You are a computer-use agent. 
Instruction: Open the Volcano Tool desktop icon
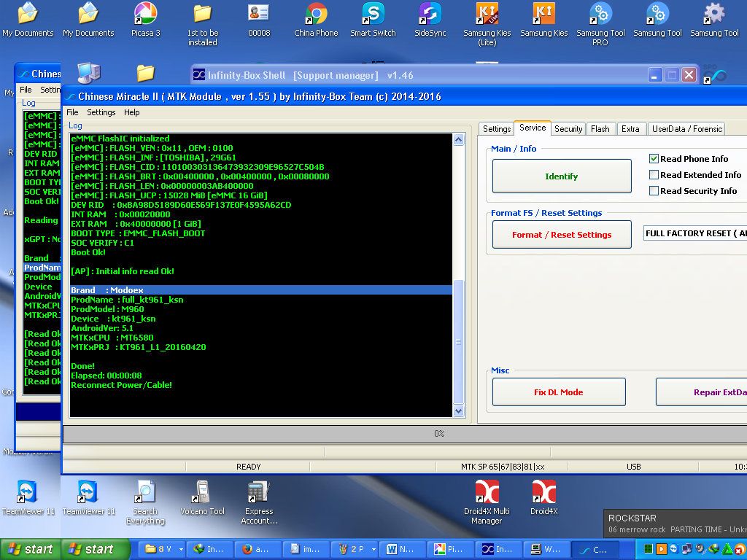(x=202, y=493)
